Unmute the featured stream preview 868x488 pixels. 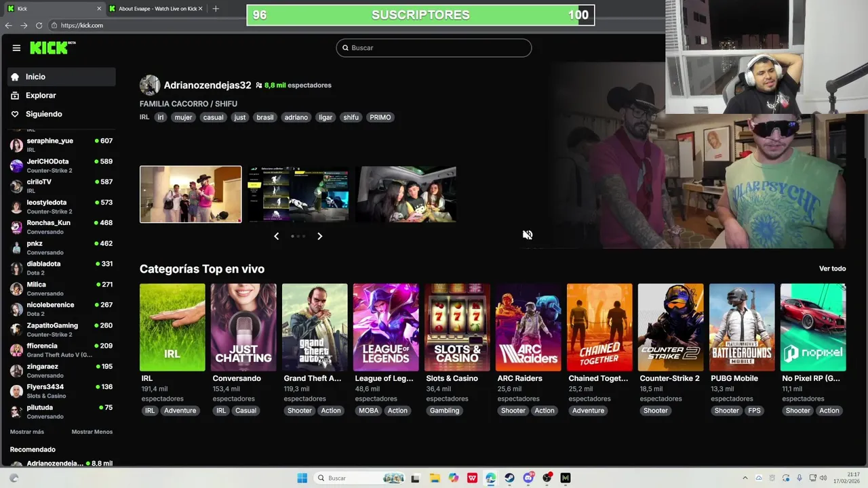(528, 235)
